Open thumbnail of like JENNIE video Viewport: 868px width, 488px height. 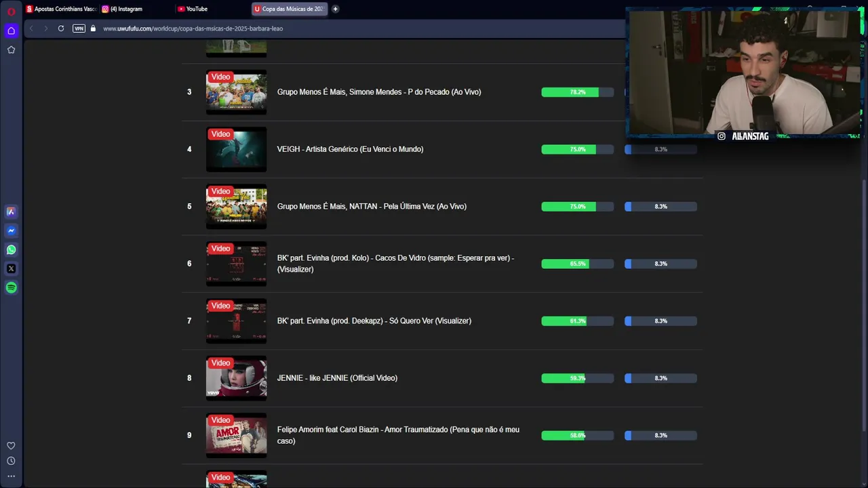point(236,378)
